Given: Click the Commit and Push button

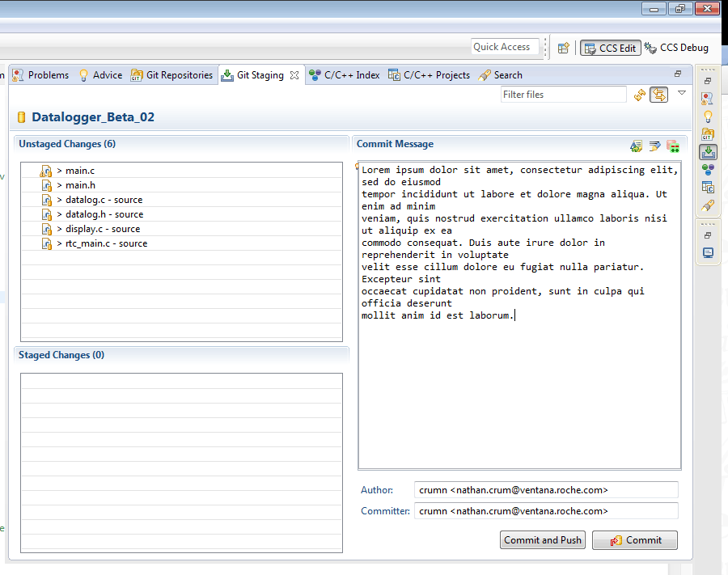Looking at the screenshot, I should point(543,540).
